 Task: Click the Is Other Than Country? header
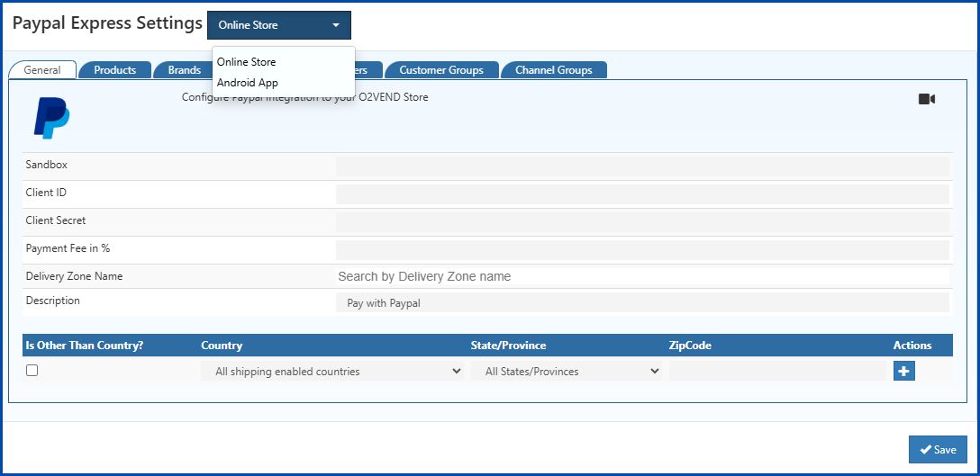(85, 346)
